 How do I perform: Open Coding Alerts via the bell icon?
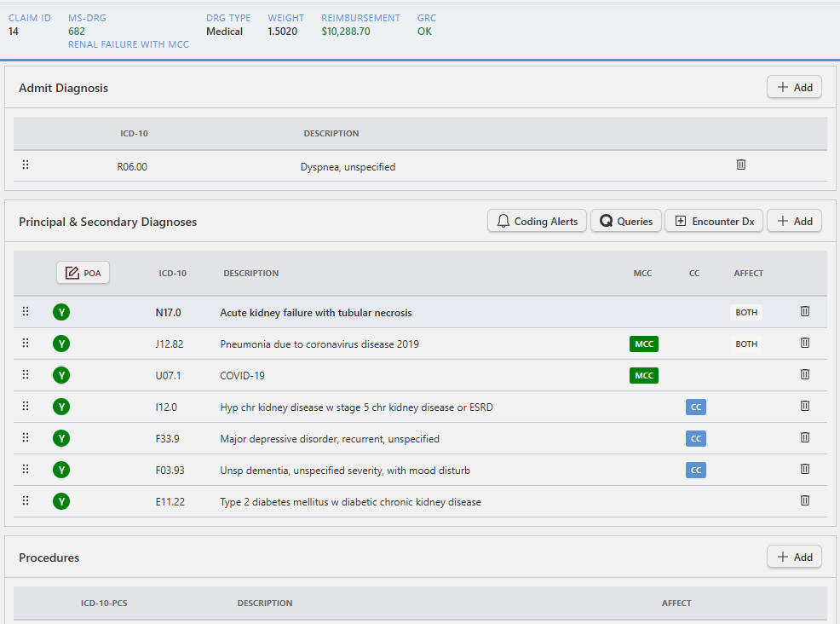(x=503, y=221)
